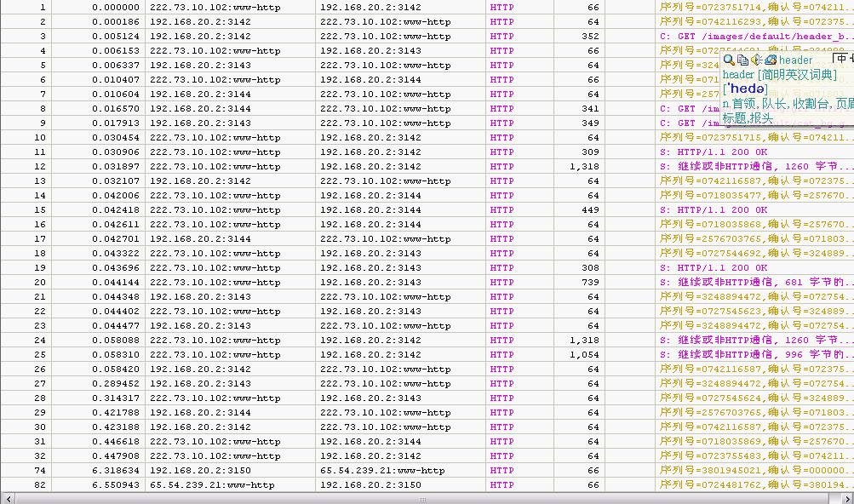Select the packet at time 0.044477

pos(427,325)
